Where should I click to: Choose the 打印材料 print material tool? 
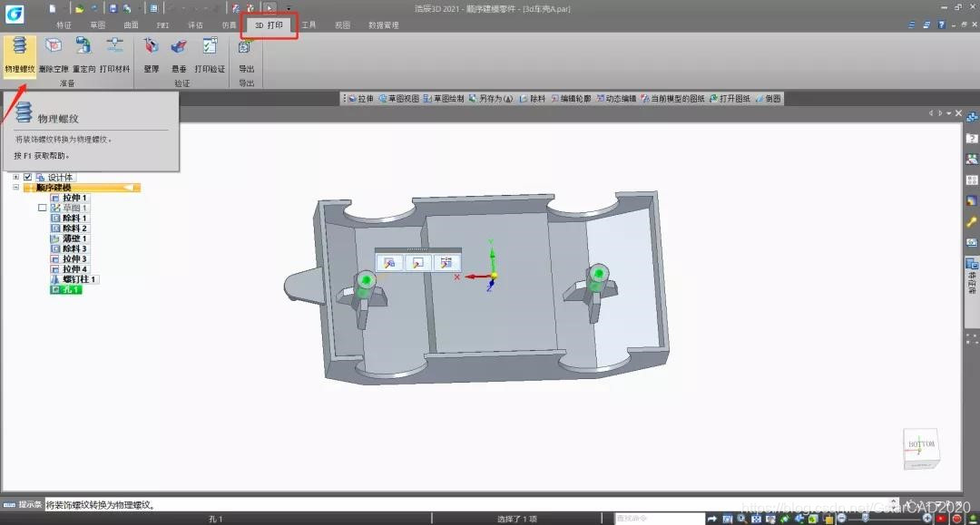click(x=114, y=55)
